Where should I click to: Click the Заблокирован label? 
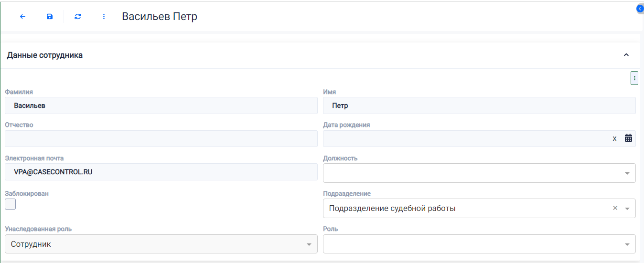27,194
